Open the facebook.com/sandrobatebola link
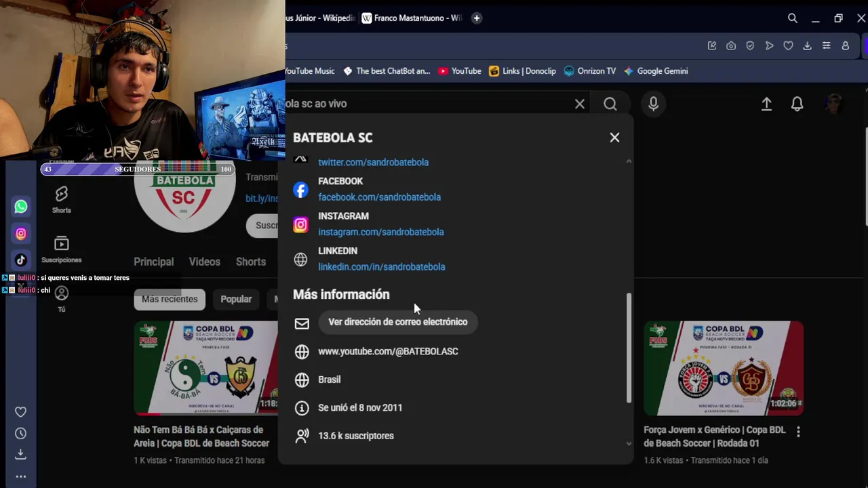Screen dimensions: 868x488 (379, 197)
